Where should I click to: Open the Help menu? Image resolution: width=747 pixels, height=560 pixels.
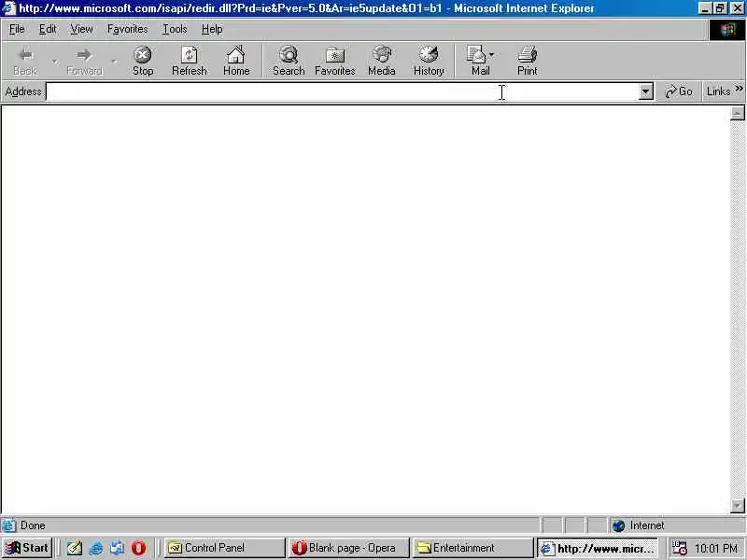pos(212,29)
